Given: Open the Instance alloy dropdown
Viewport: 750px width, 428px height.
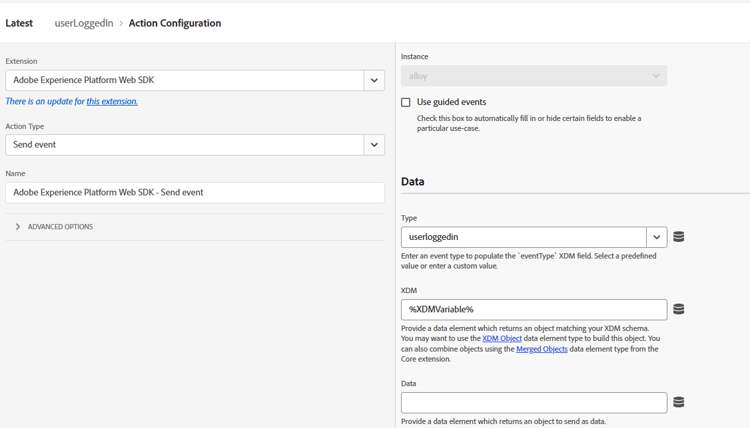Looking at the screenshot, I should 534,76.
